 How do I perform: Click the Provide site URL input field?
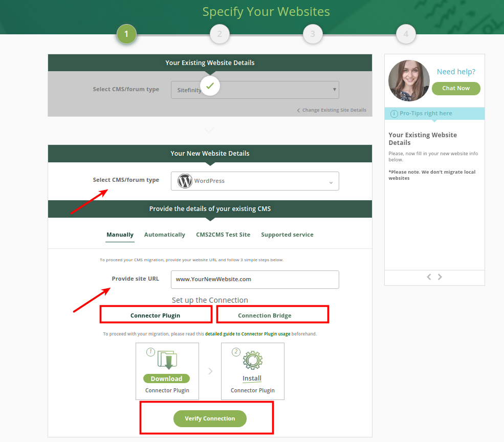point(255,280)
